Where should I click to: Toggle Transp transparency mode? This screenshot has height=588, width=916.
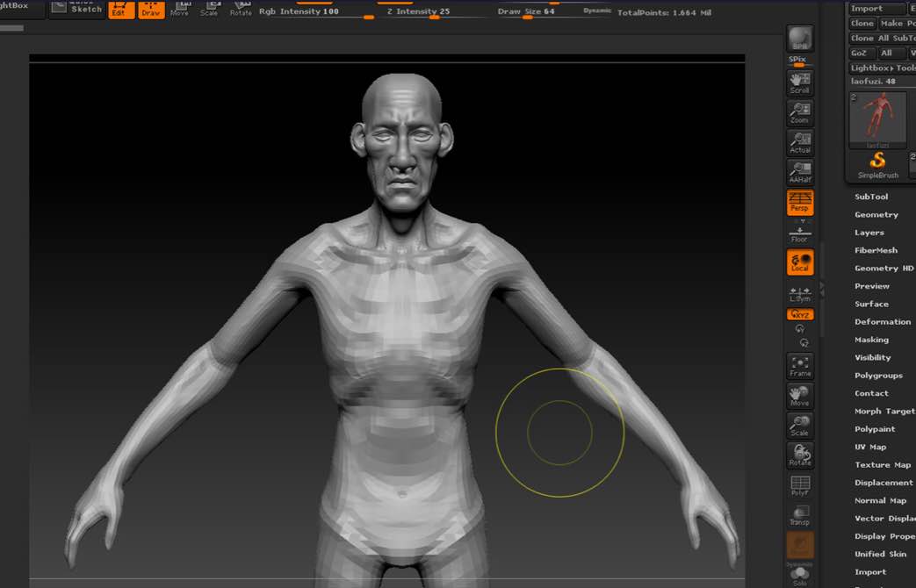pos(799,516)
